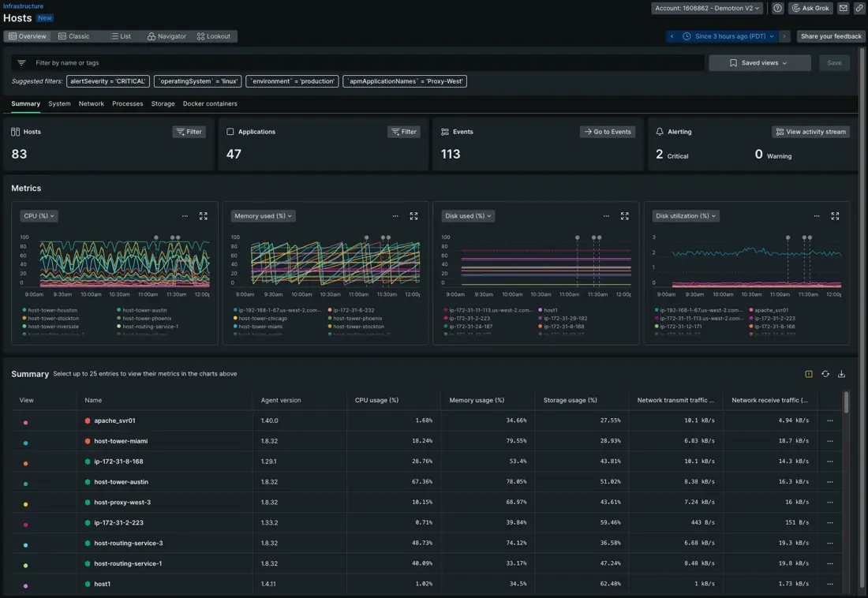Viewport: 868px width, 598px height.
Task: Switch to the Docker containers tab
Action: tap(210, 103)
